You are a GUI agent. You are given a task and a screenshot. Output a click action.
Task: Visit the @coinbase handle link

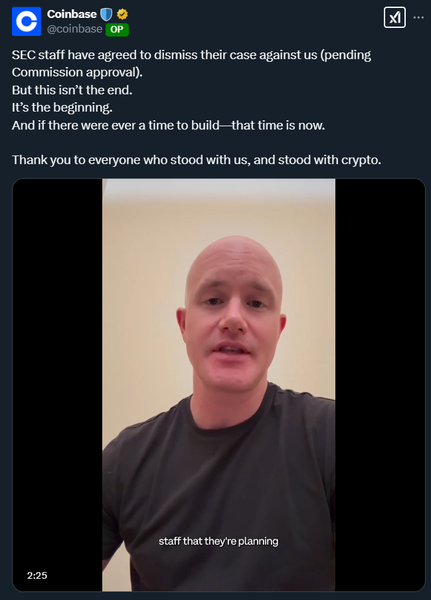[75, 29]
